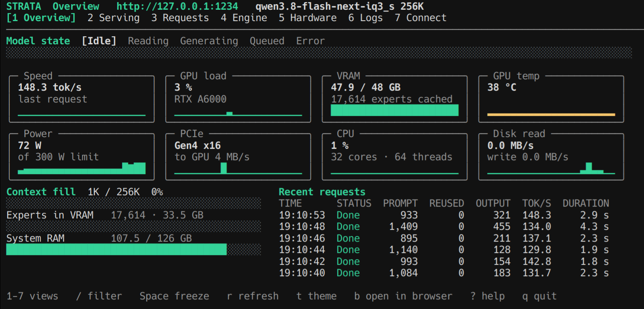
Task: Click the Space freeze shortcut hint
Action: [x=174, y=296]
